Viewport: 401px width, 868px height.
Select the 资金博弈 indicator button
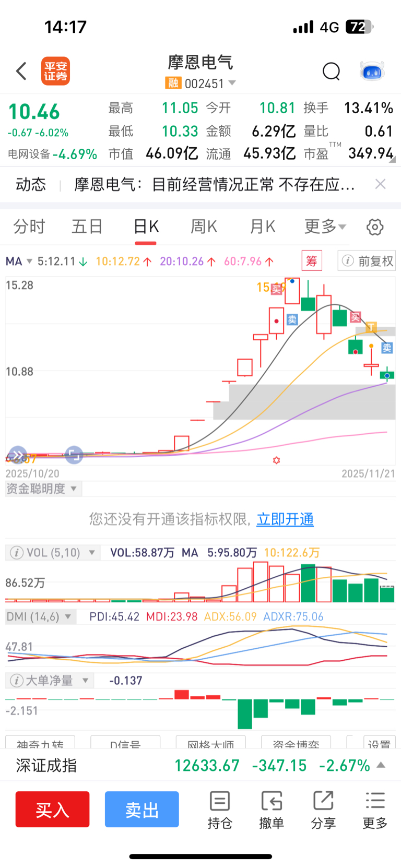pyautogui.click(x=296, y=742)
